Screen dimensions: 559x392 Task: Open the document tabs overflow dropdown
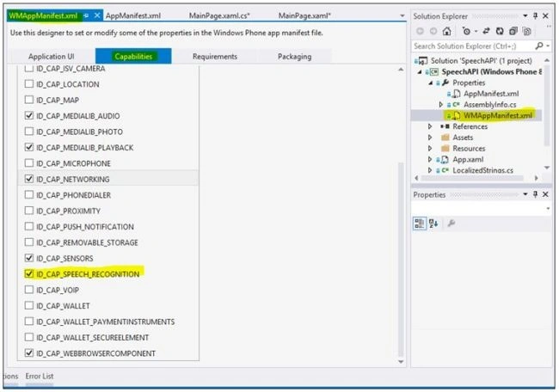(402, 15)
